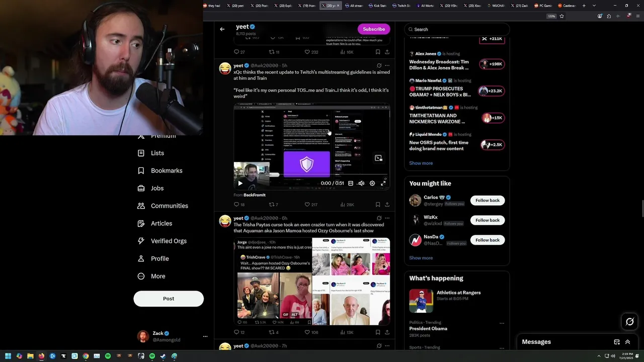Click the video progress bar
Image resolution: width=644 pixels, height=362 pixels.
[x=312, y=175]
